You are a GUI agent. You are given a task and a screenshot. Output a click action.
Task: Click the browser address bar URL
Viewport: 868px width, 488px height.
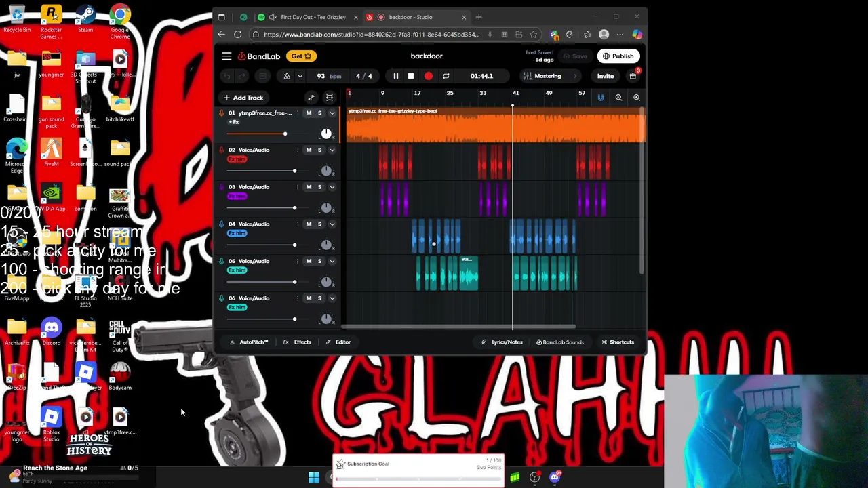[372, 35]
